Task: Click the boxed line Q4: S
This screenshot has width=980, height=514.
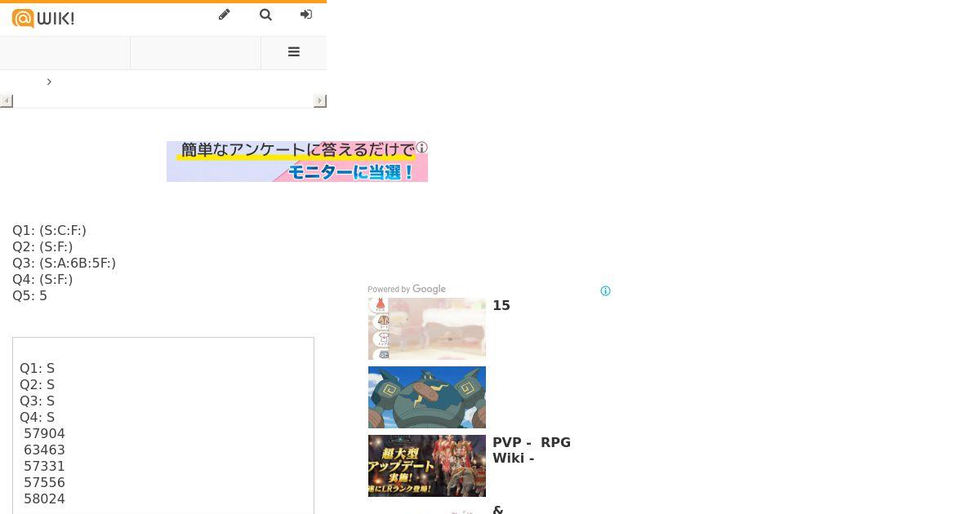Action: 38,417
